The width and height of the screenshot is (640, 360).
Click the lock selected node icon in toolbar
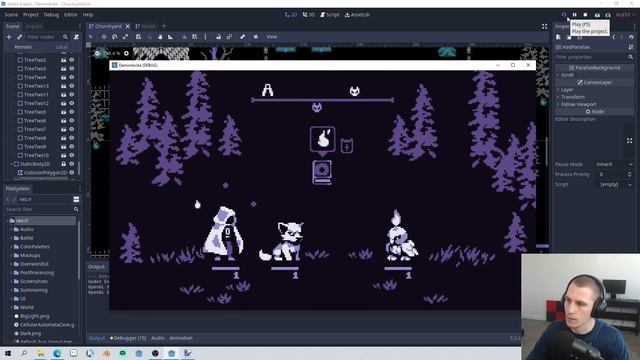coord(218,37)
